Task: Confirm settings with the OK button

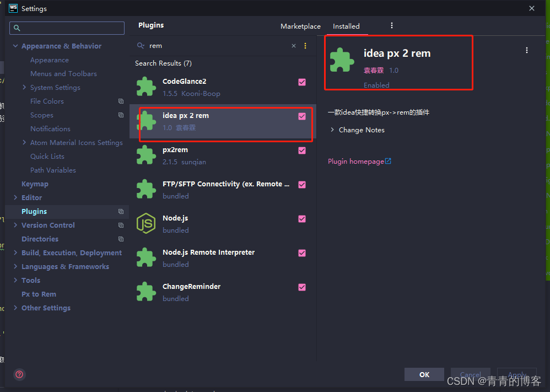Action: pos(424,374)
